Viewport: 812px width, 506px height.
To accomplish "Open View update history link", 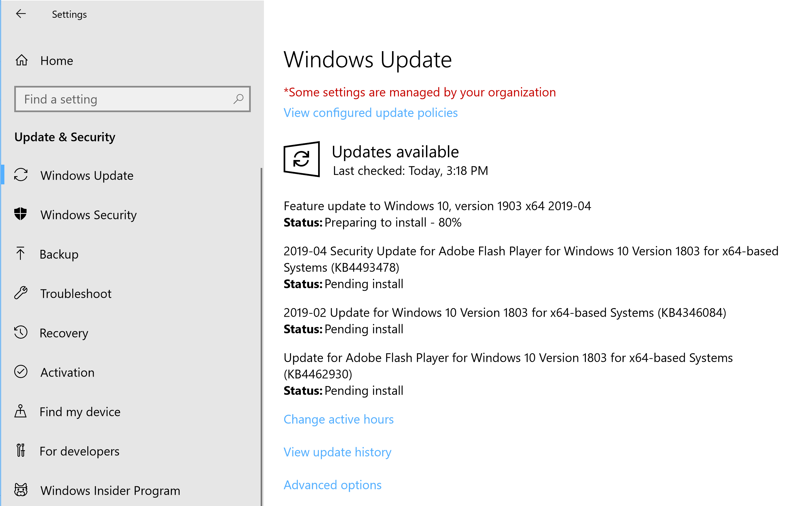I will coord(337,452).
